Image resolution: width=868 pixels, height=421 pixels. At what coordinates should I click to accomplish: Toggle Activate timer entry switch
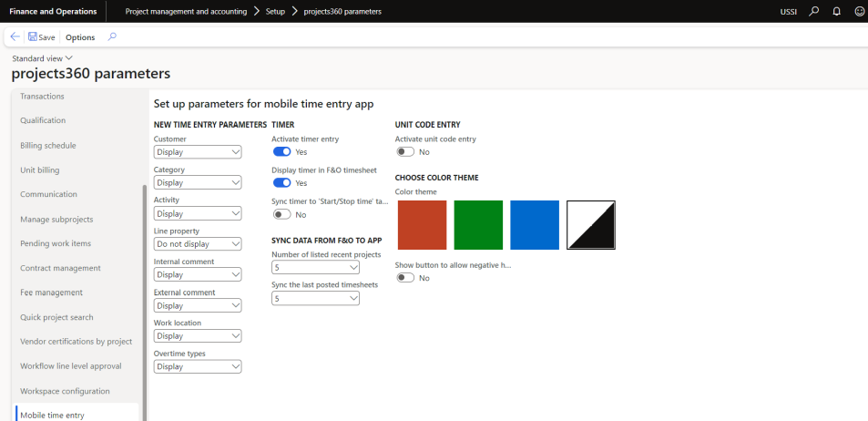281,152
